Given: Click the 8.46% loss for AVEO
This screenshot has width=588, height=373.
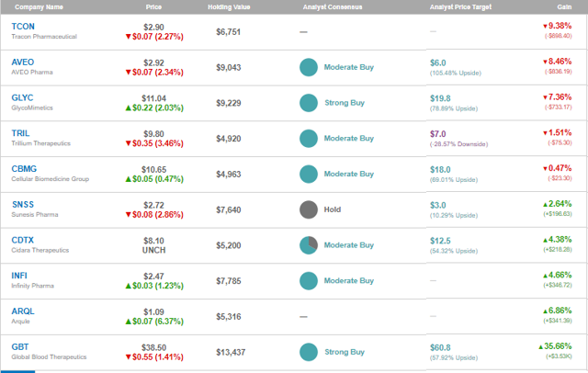Looking at the screenshot, I should point(558,62).
